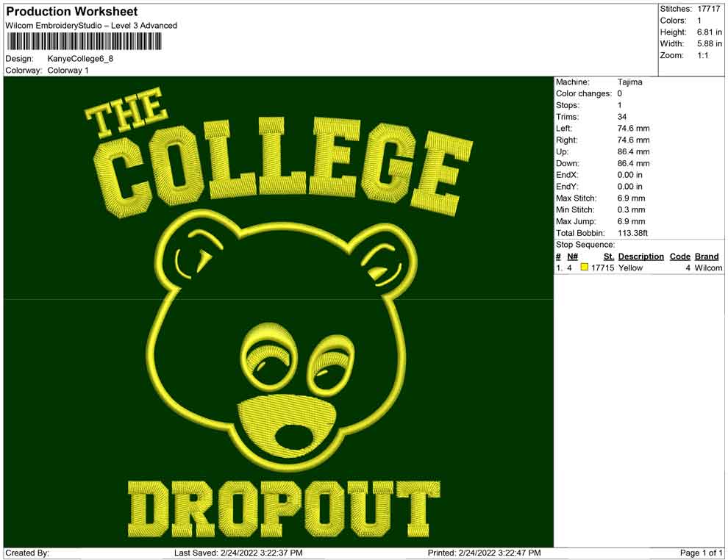Viewport: 728px width, 560px height.
Task: Click the Machine value 'Tajima'
Action: [x=629, y=82]
